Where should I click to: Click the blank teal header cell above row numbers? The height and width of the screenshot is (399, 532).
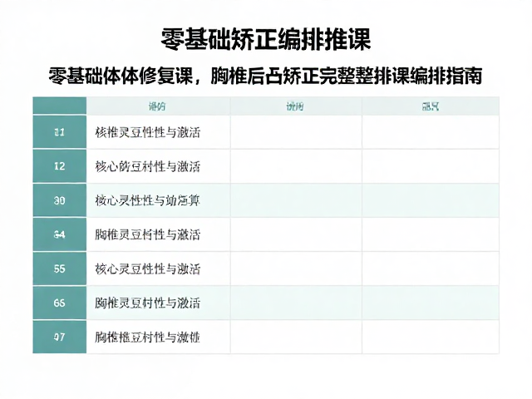(x=60, y=106)
